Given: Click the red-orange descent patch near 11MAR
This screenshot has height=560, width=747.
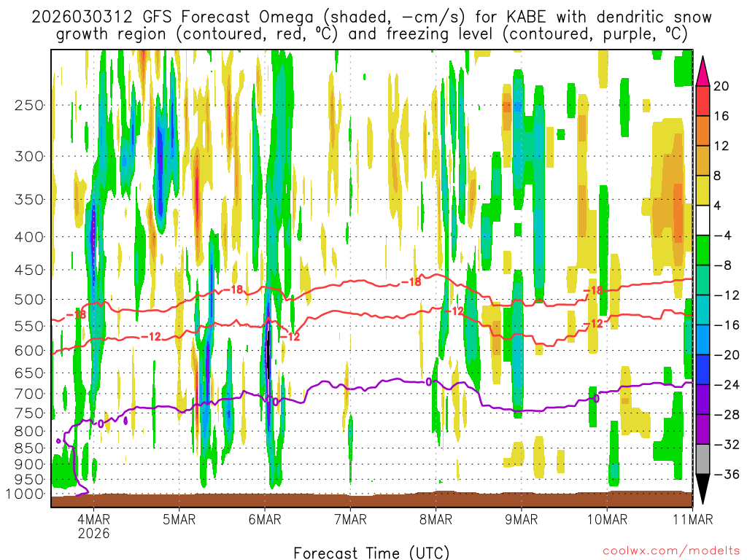Looking at the screenshot, I should click(x=678, y=212).
